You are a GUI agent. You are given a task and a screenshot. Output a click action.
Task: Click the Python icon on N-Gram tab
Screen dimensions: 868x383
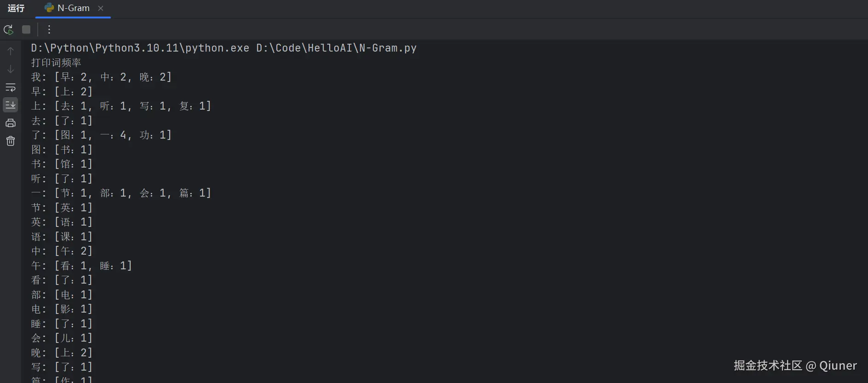click(x=49, y=8)
